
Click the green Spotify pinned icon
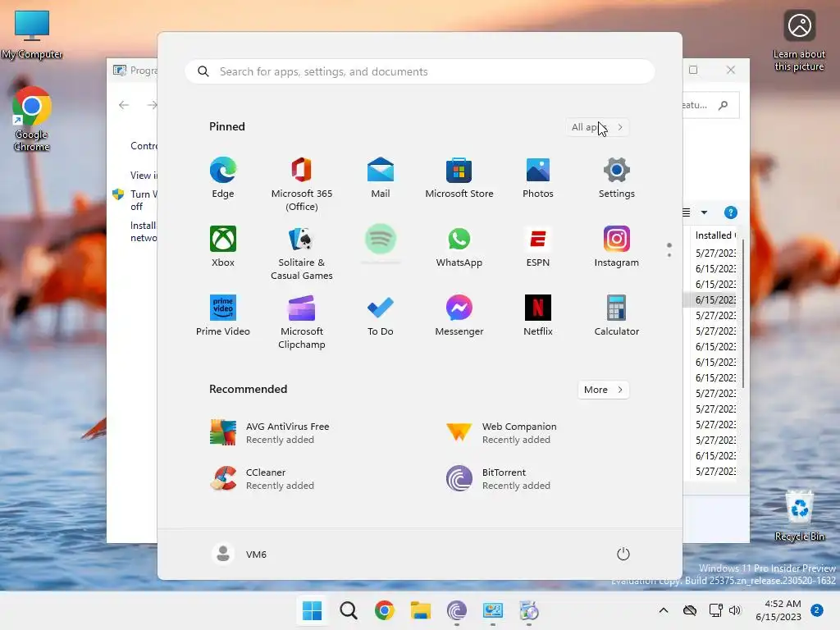[x=381, y=239]
